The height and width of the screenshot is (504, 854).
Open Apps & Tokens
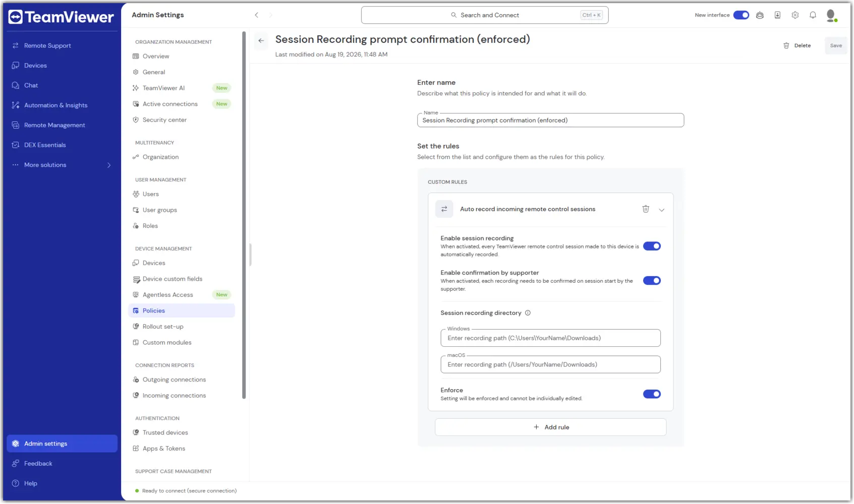[x=182, y=449]
